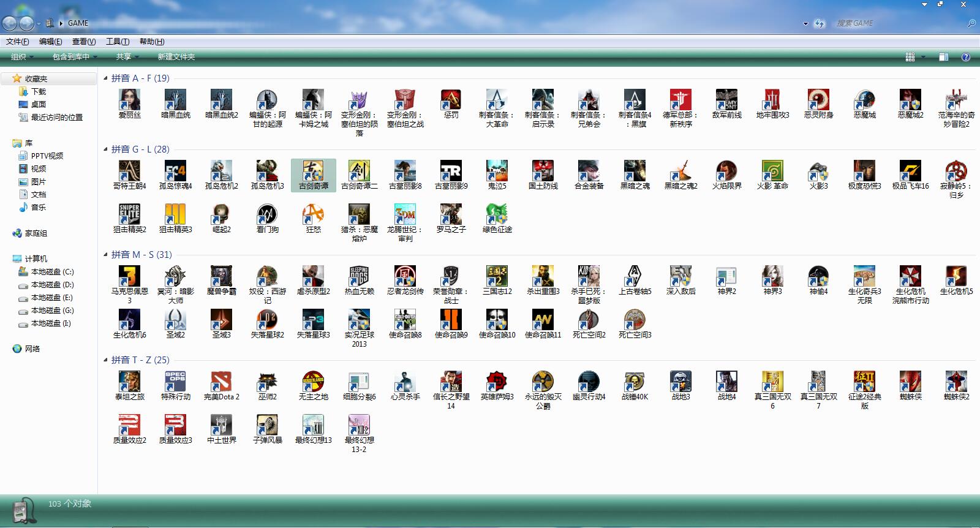
Task: Refresh the GAME folder view
Action: (820, 23)
